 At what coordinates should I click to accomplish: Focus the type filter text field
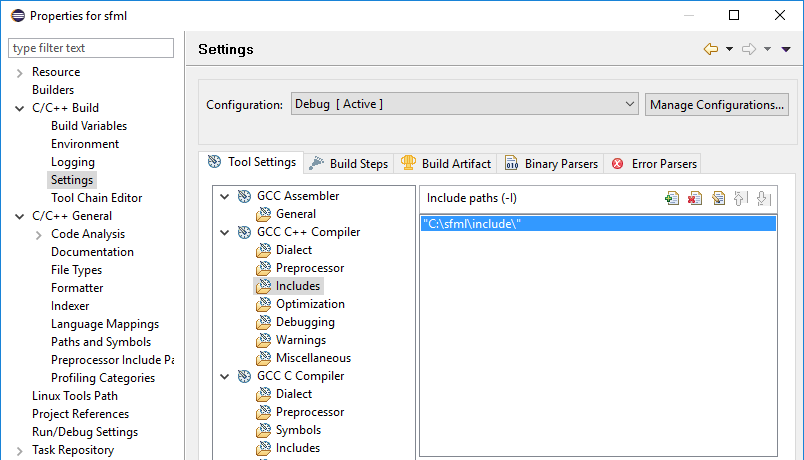[91, 48]
